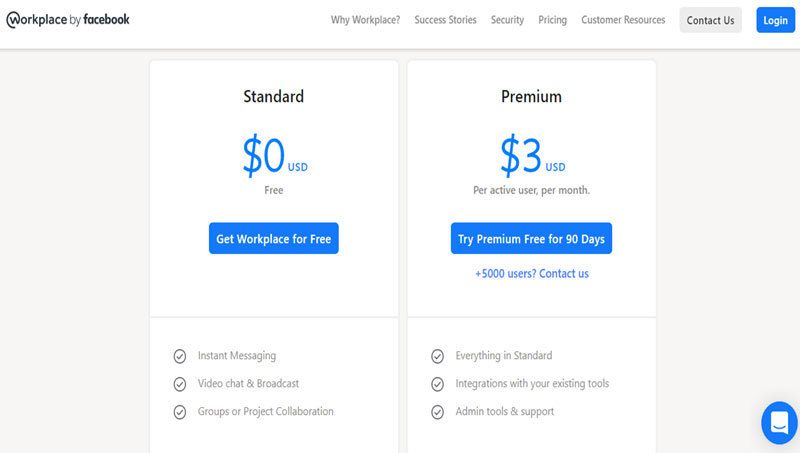This screenshot has width=800, height=453.
Task: Start Try Premium Free for 90 Days
Action: (x=531, y=239)
